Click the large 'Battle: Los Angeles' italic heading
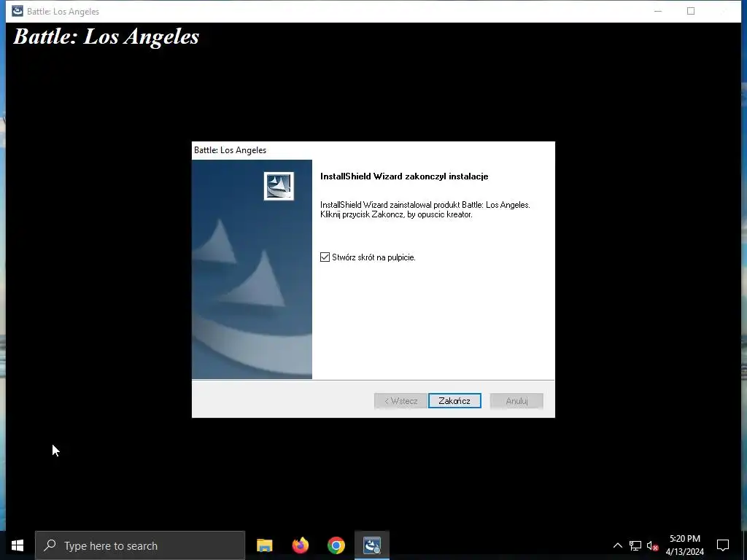This screenshot has height=560, width=747. pyautogui.click(x=106, y=36)
